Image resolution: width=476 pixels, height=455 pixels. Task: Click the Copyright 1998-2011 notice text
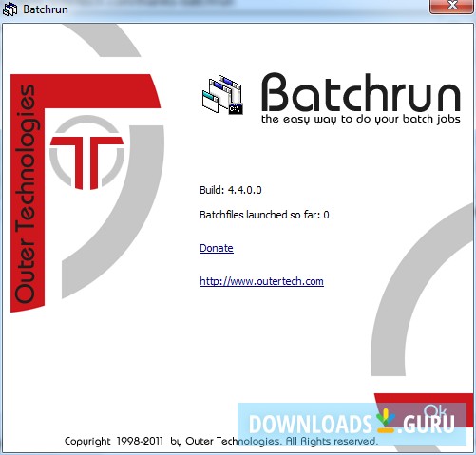[221, 441]
